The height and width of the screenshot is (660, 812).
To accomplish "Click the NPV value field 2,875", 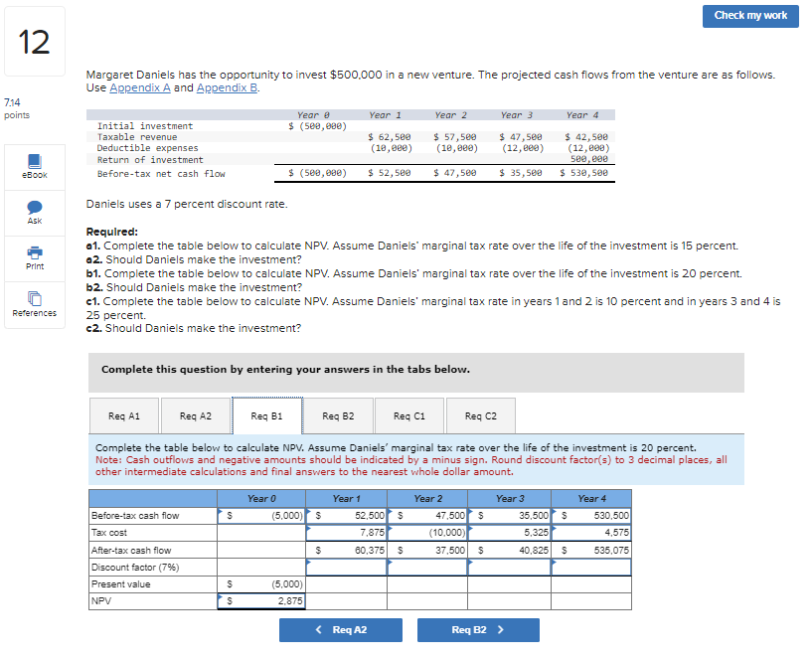I will click(261, 601).
